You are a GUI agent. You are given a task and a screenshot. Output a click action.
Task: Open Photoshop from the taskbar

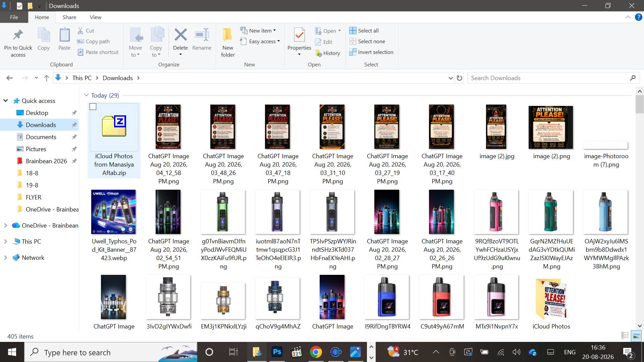coord(277,352)
